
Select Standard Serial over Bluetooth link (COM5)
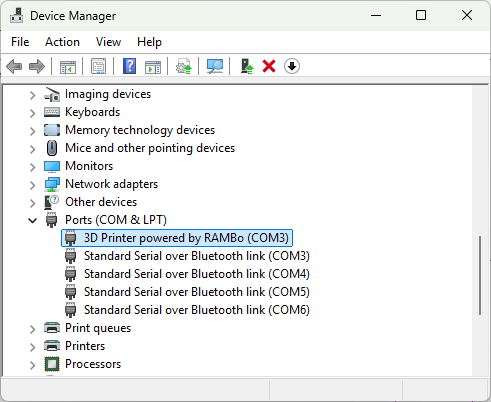(x=197, y=292)
